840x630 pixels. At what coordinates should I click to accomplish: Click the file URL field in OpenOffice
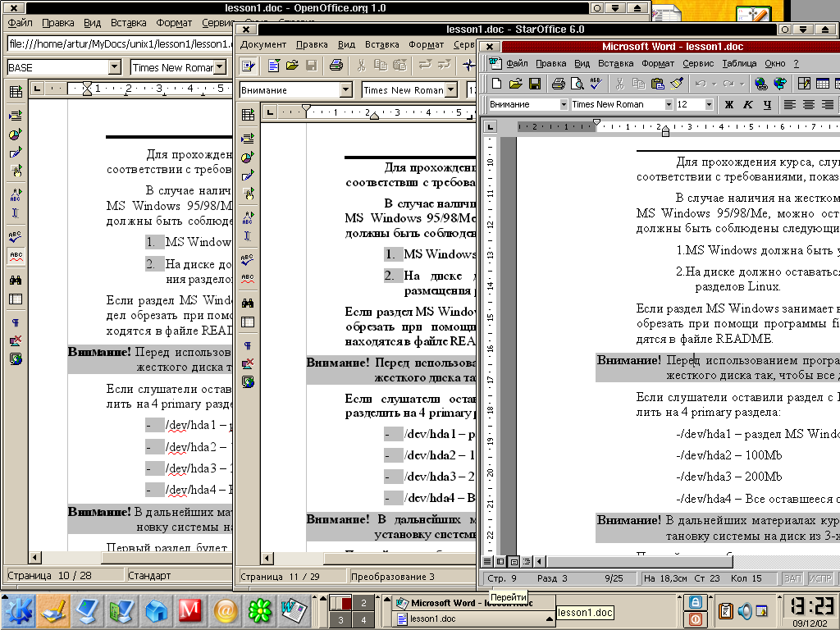click(x=120, y=44)
